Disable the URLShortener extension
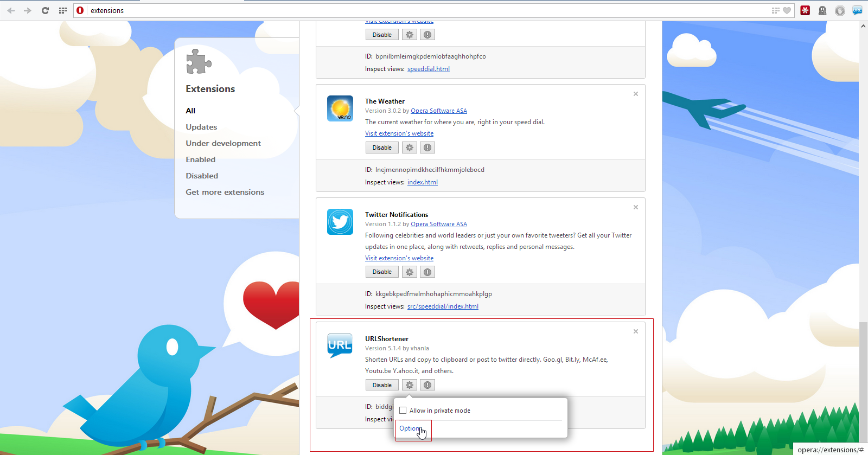This screenshot has width=868, height=455. coord(382,385)
